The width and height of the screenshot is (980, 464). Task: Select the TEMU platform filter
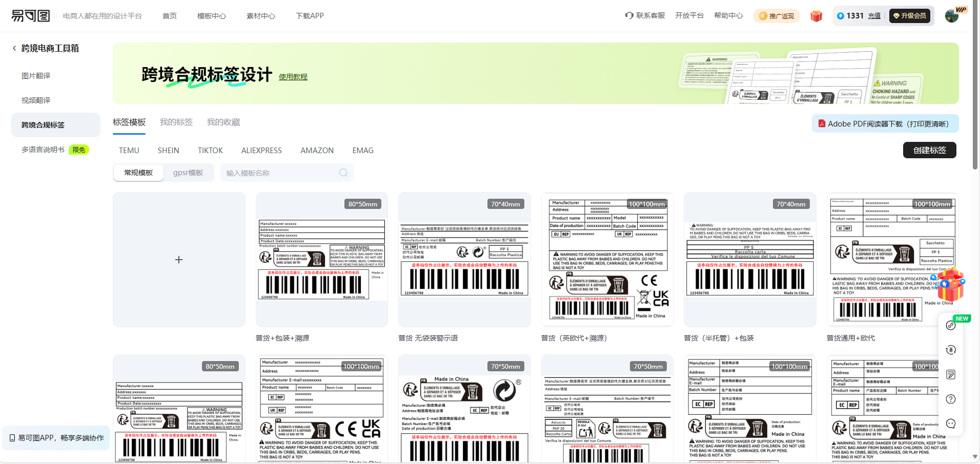[129, 151]
